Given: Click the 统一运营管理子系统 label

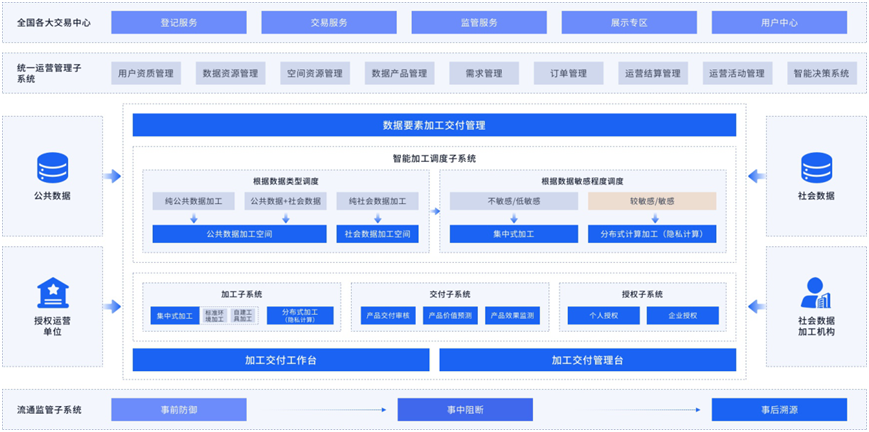Looking at the screenshot, I should tap(49, 73).
